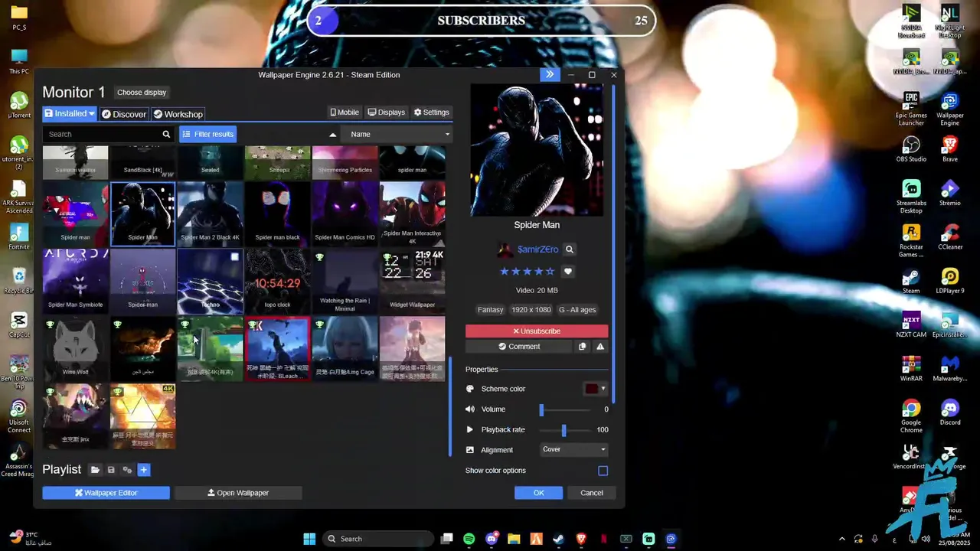Click the Filter results button

[208, 135]
